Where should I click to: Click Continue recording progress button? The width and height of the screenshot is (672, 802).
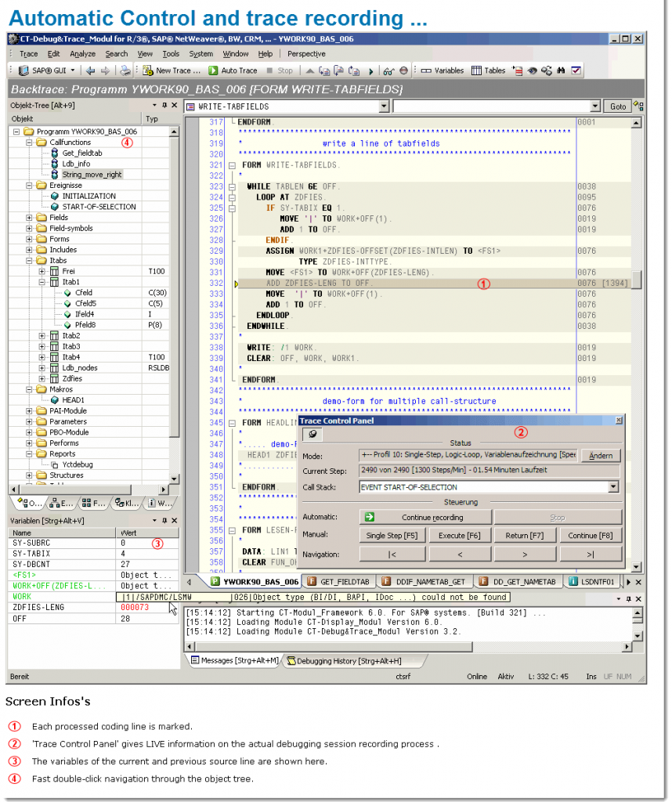[425, 517]
